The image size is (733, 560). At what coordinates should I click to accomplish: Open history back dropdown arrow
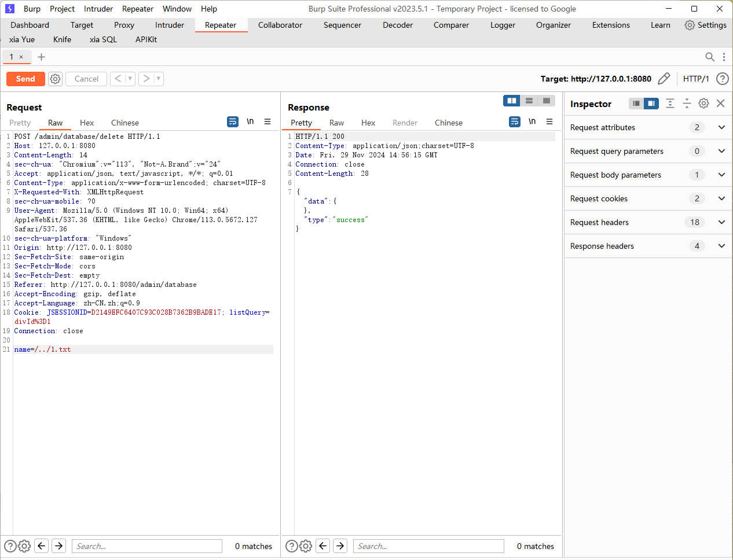point(130,79)
